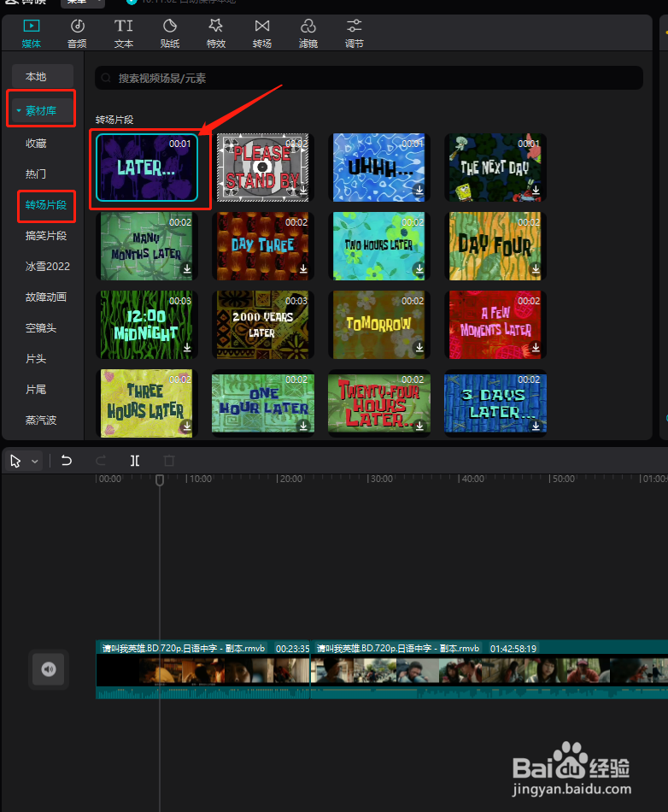Select the PLEASE STAND BY thumbnail

[263, 168]
